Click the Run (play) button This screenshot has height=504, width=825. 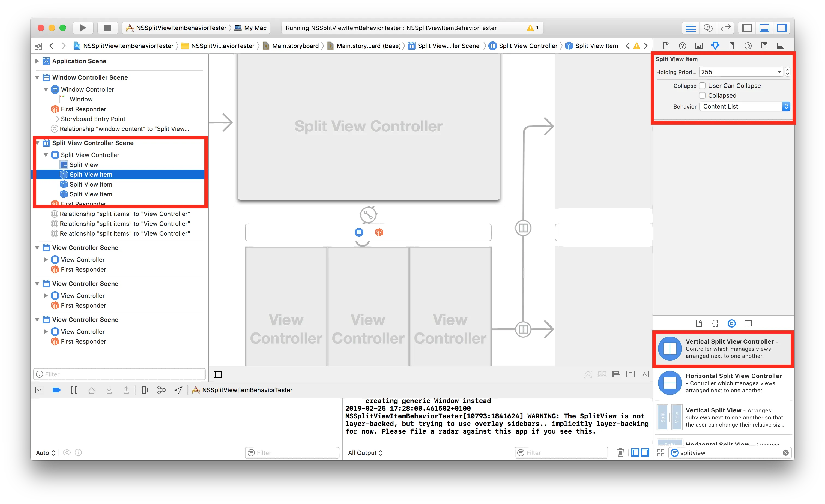[82, 28]
